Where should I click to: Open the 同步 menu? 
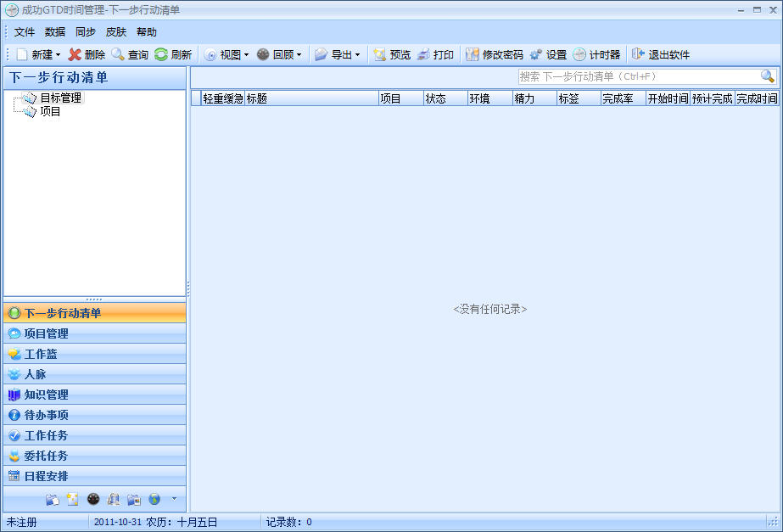pos(86,32)
